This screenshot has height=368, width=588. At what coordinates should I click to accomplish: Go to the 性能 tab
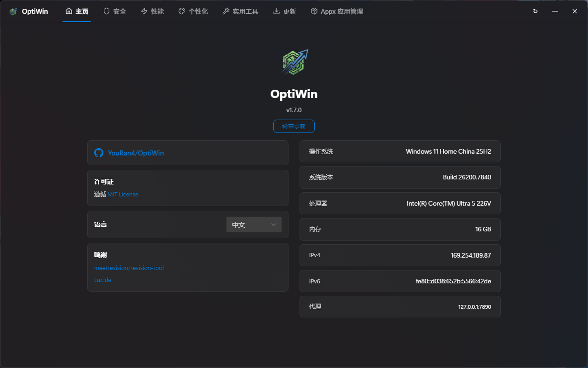pyautogui.click(x=152, y=11)
